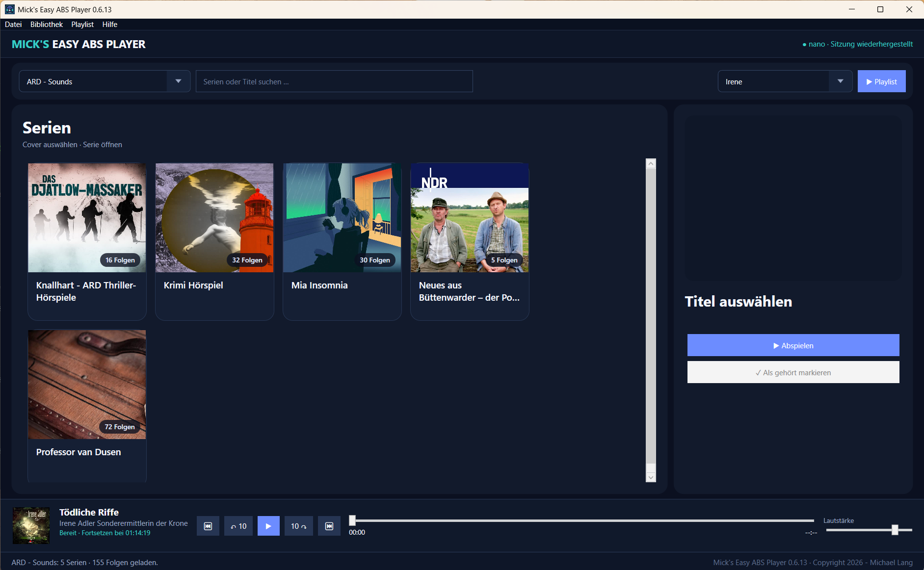The width and height of the screenshot is (924, 570).
Task: Click the Lautstärke label
Action: pyautogui.click(x=839, y=520)
